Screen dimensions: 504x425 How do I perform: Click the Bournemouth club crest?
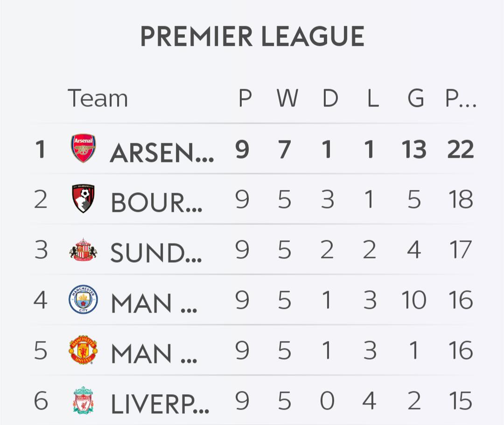coord(84,199)
